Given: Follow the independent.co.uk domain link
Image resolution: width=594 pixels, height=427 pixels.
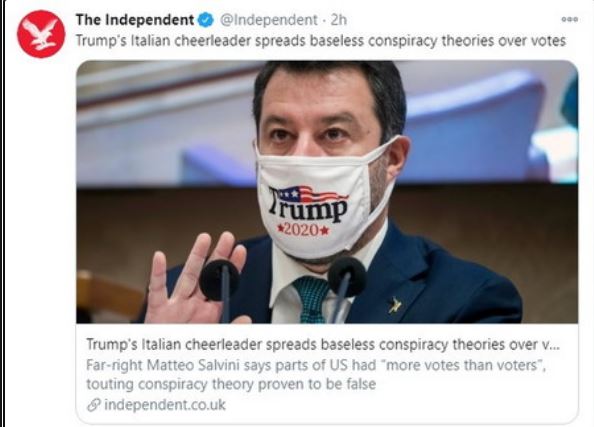Looking at the screenshot, I should 165,405.
